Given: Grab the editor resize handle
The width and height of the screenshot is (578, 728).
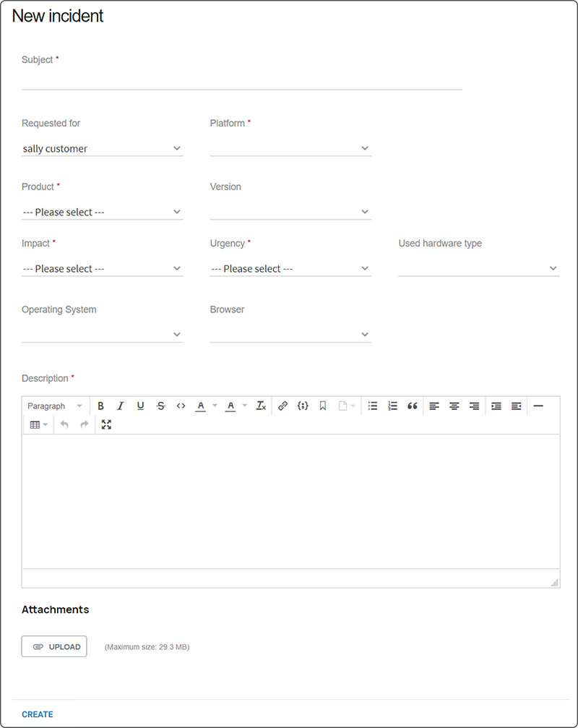Looking at the screenshot, I should (x=554, y=583).
